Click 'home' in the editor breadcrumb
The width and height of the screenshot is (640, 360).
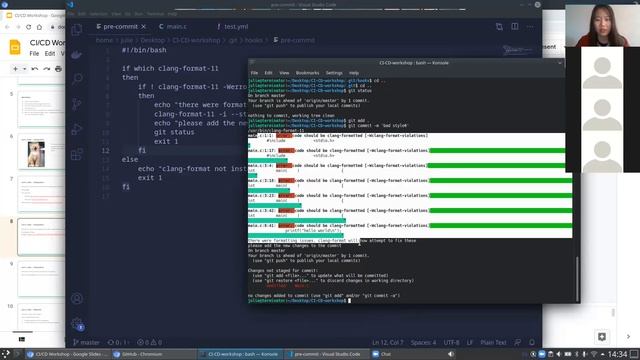click(x=104, y=40)
